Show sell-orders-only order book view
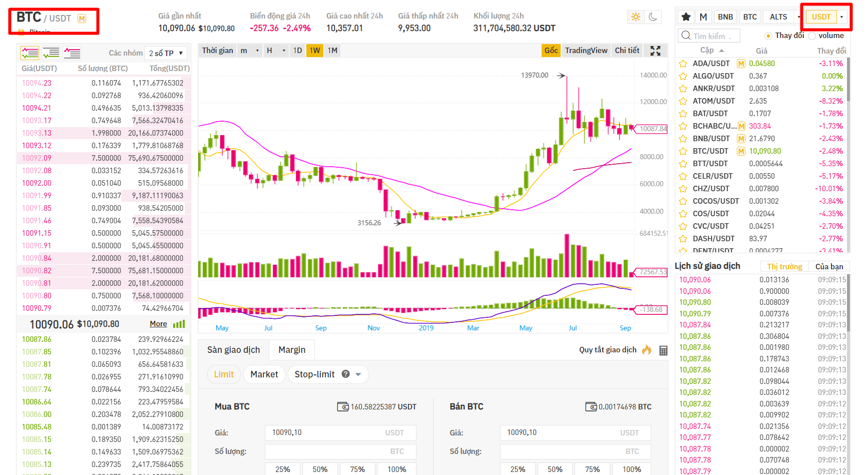 pyautogui.click(x=72, y=53)
